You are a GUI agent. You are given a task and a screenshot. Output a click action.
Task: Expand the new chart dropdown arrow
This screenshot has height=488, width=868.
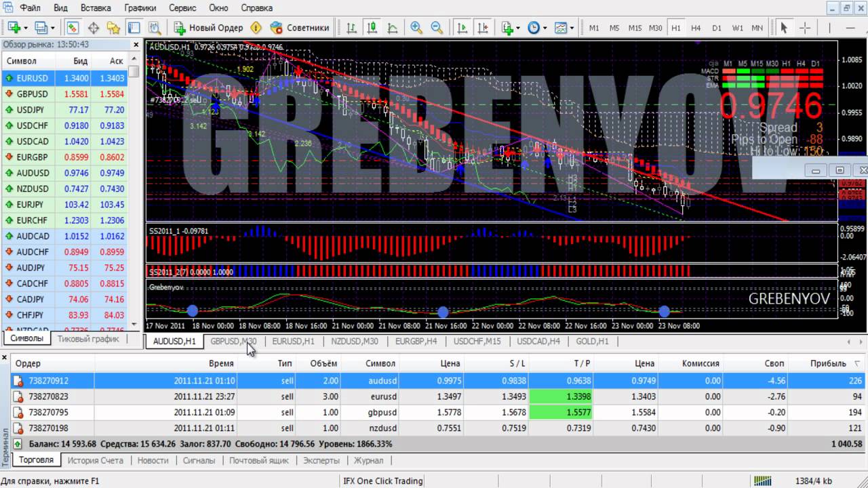[x=25, y=28]
